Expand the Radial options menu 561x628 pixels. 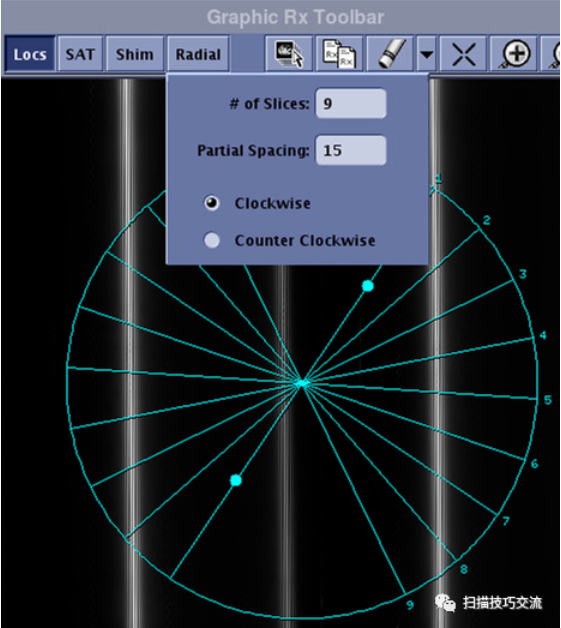[x=198, y=54]
